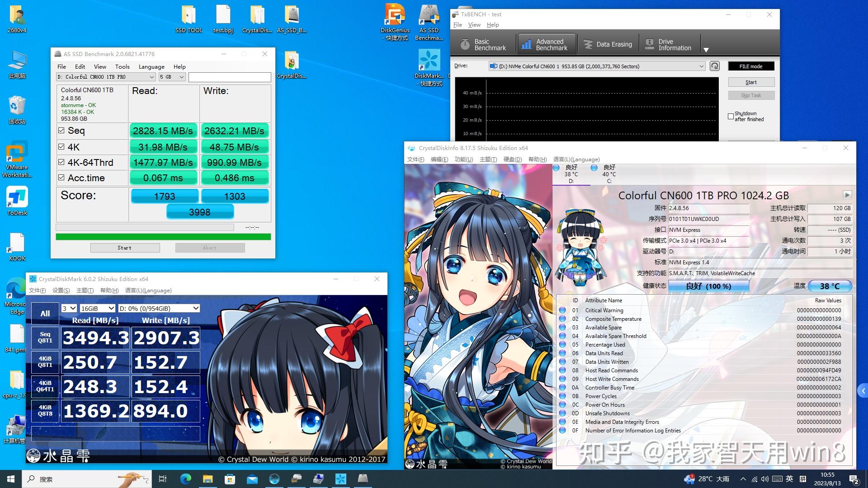This screenshot has width=868, height=488.
Task: Open the Recycle Bin icon
Action: tap(17, 110)
